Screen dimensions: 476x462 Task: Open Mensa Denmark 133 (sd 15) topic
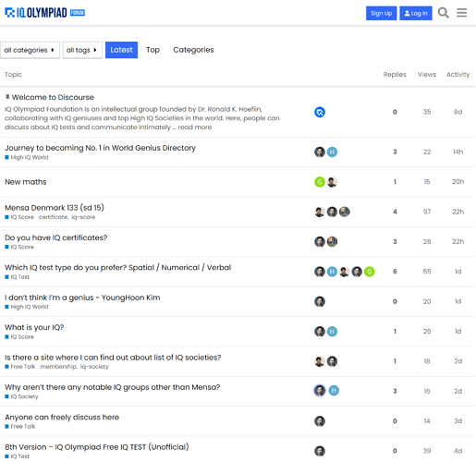pos(55,208)
